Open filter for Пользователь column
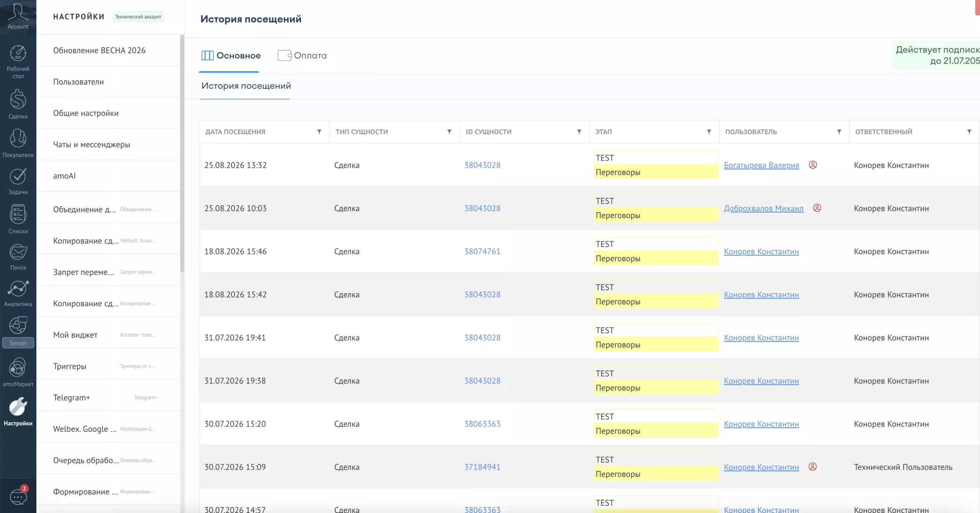The width and height of the screenshot is (980, 513). 839,132
